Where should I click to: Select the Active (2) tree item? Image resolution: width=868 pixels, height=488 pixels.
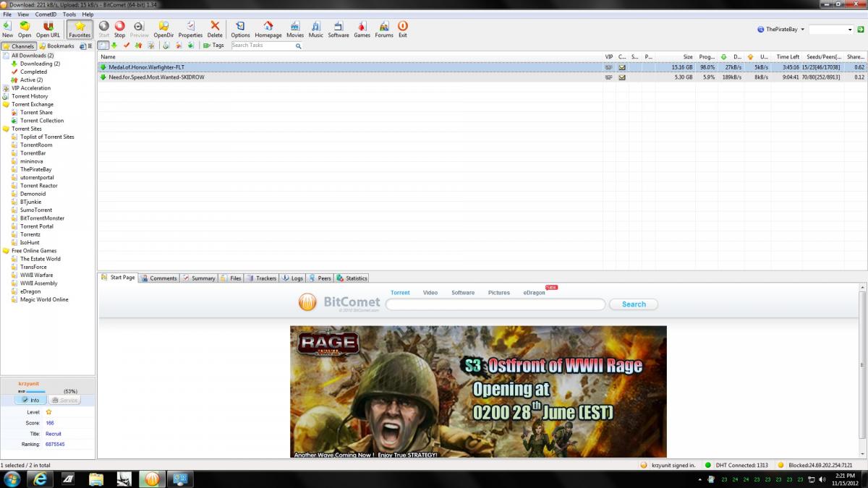pos(27,80)
